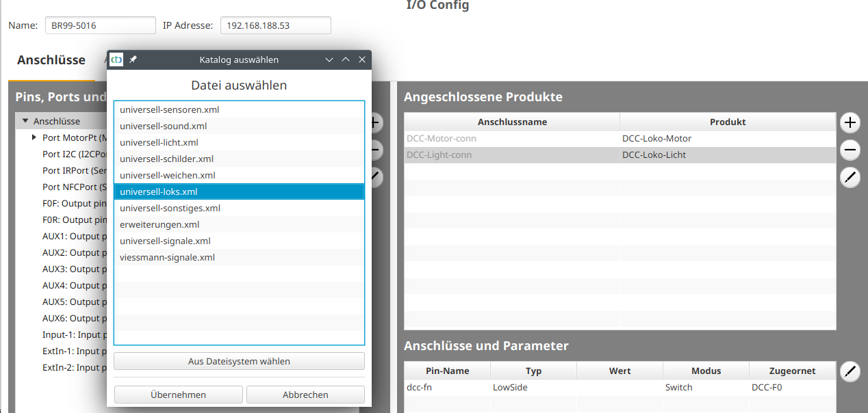Click minus icon to remove a connected product

850,150
